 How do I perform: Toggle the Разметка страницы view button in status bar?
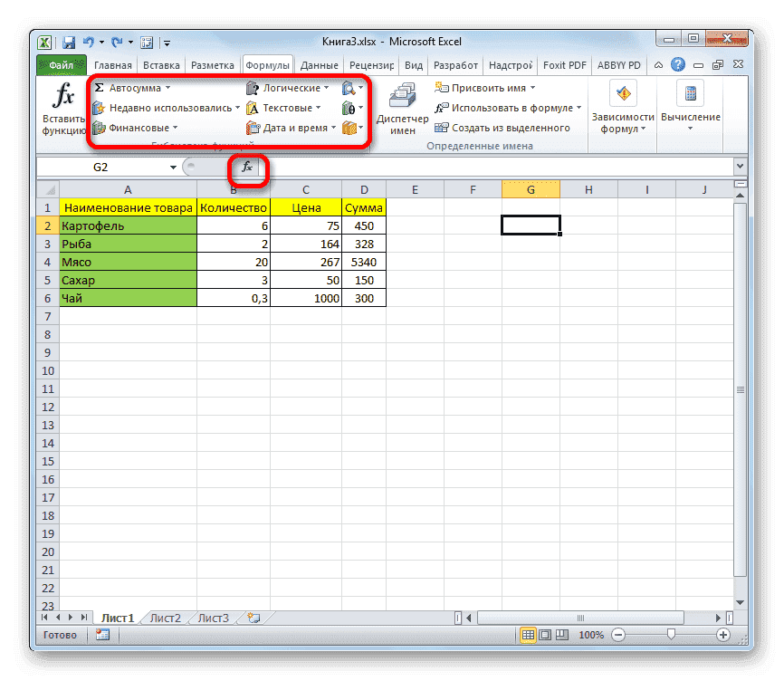click(546, 635)
